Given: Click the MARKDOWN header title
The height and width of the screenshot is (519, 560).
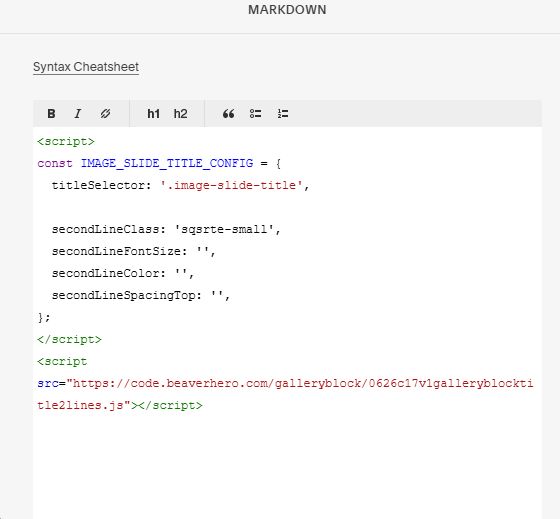Looking at the screenshot, I should (287, 10).
